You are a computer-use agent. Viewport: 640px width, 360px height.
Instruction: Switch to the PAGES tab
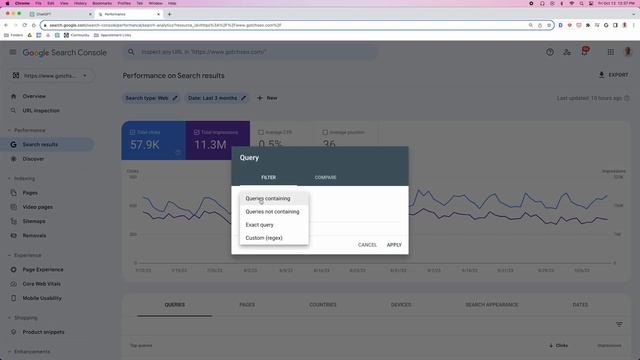247,305
